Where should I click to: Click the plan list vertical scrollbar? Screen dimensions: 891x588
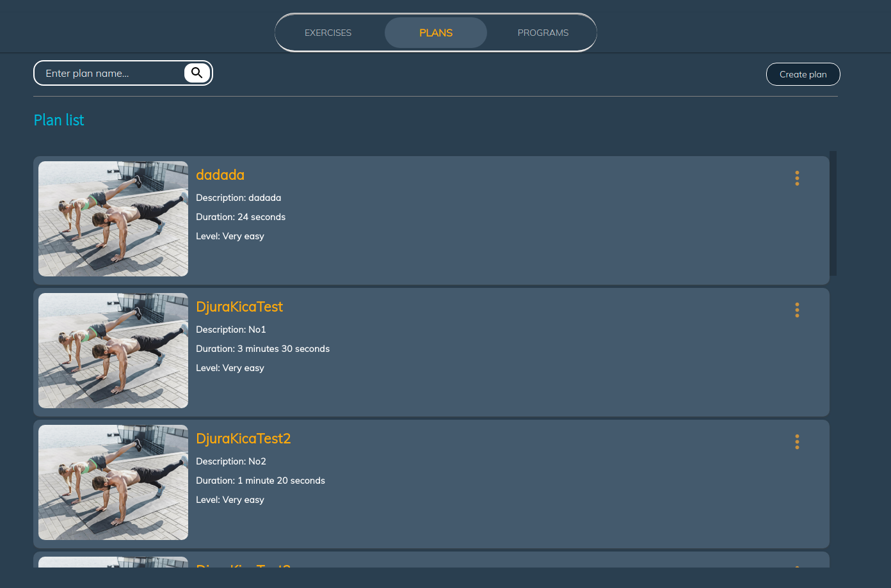[x=833, y=213]
